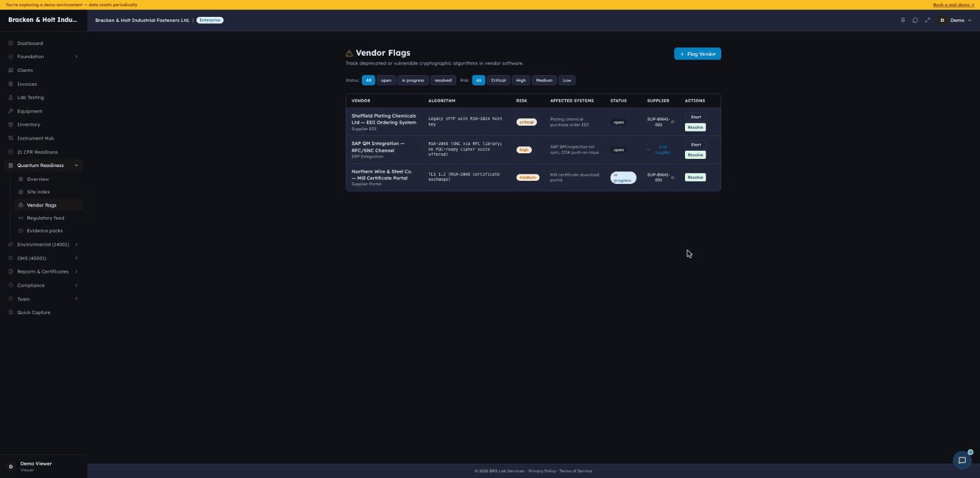
Task: Expand the Team sidebar section
Action: tap(44, 299)
